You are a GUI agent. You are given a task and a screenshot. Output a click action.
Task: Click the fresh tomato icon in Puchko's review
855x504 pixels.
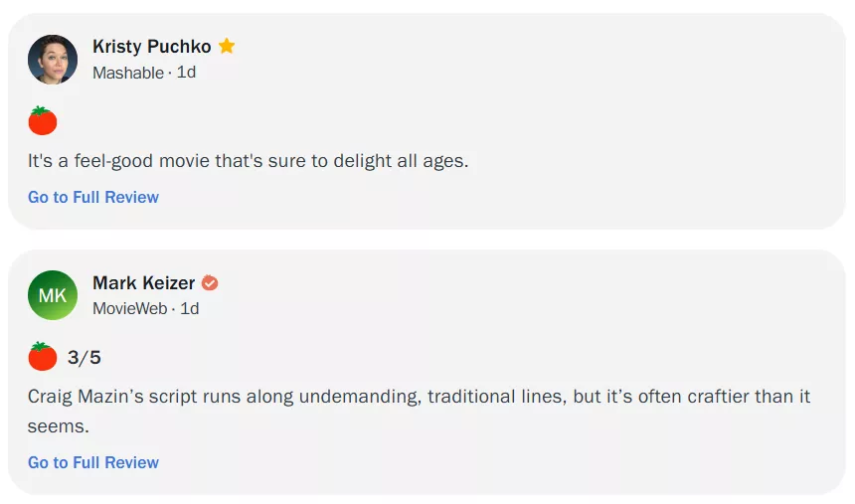click(x=43, y=121)
